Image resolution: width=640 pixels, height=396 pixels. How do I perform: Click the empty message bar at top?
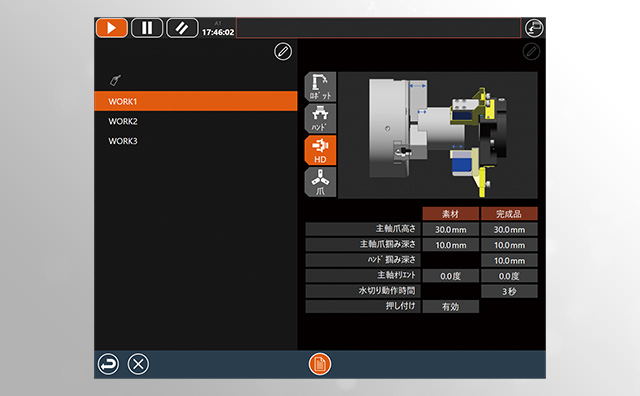coord(378,28)
